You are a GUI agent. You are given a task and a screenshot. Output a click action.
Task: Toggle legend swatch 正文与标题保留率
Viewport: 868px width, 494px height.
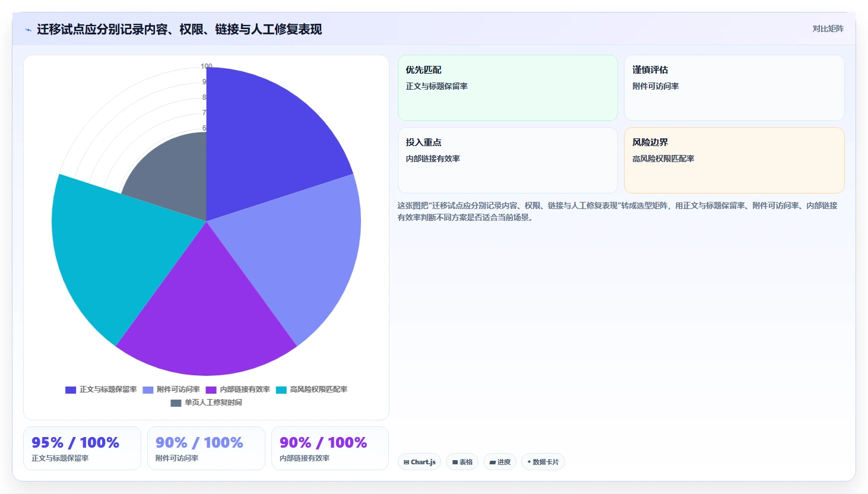71,390
